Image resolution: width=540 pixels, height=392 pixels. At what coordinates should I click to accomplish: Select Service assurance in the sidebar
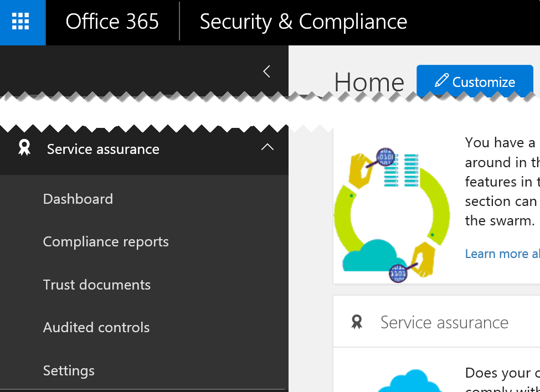pos(103,149)
